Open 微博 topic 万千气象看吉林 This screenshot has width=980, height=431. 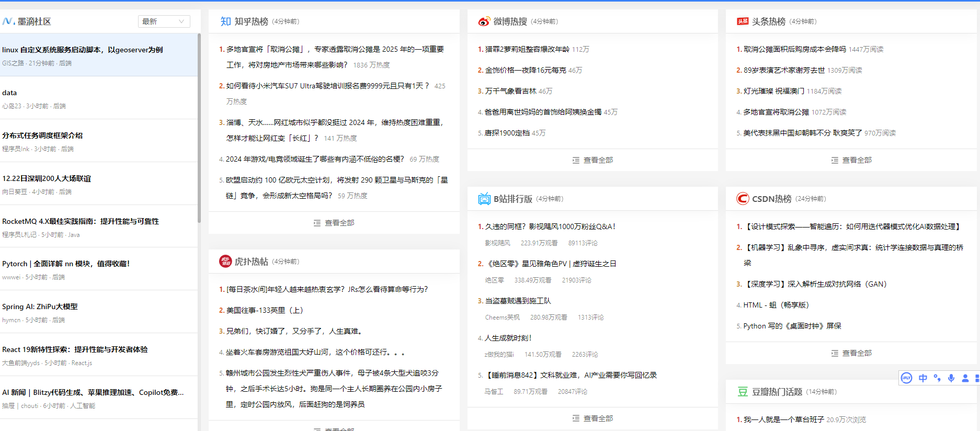510,91
